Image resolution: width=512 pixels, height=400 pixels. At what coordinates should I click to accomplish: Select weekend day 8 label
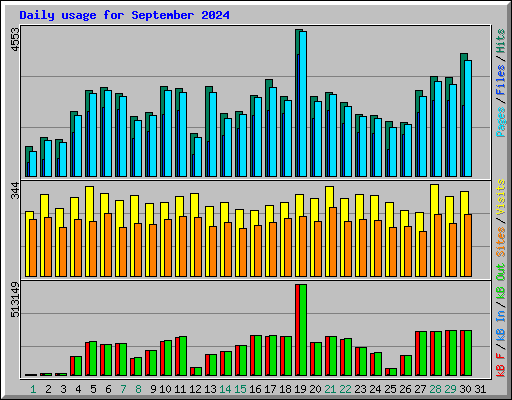[138, 389]
